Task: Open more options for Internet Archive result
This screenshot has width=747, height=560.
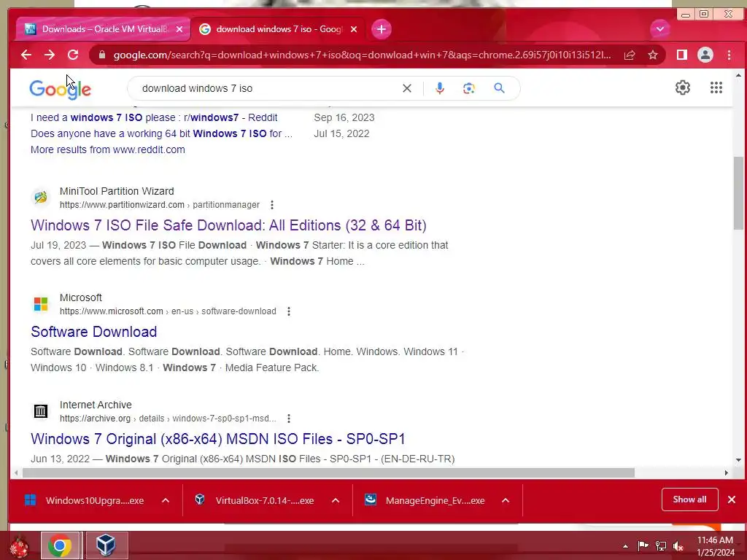Action: (289, 419)
